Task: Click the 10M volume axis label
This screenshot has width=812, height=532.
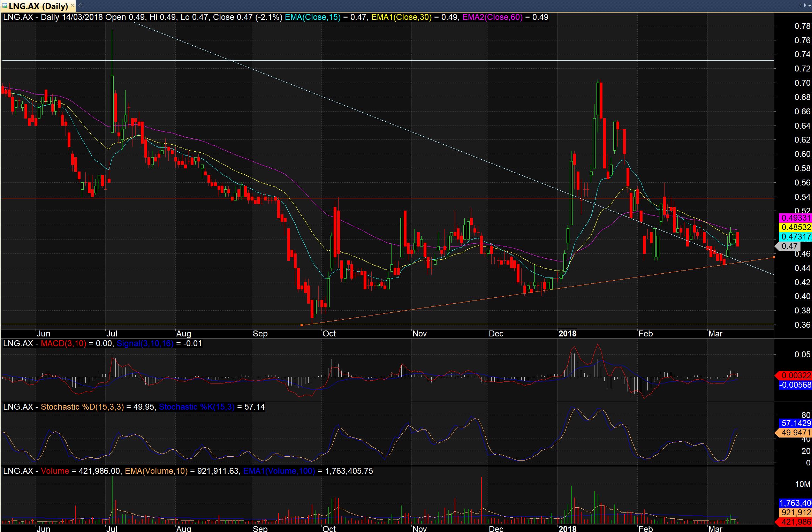Action: (x=803, y=484)
